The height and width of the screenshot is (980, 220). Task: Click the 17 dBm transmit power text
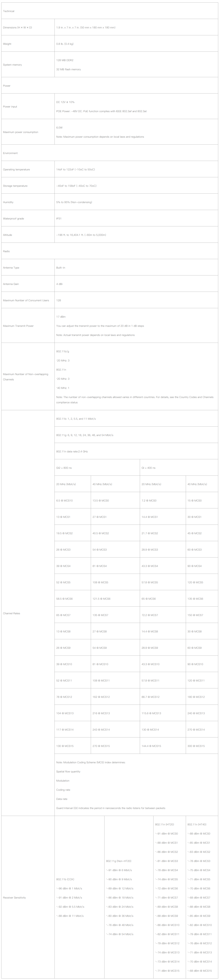(x=61, y=317)
